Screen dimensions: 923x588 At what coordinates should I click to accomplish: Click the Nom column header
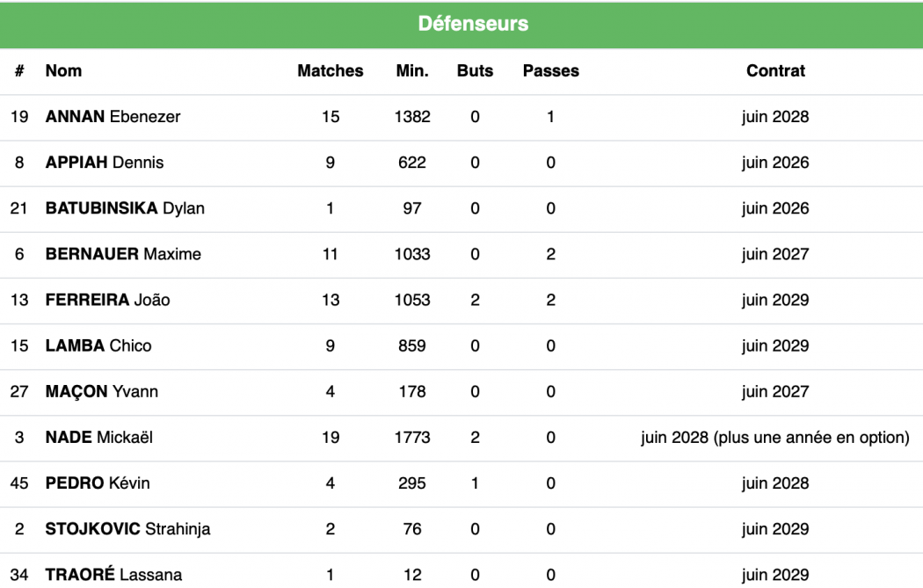coord(63,71)
